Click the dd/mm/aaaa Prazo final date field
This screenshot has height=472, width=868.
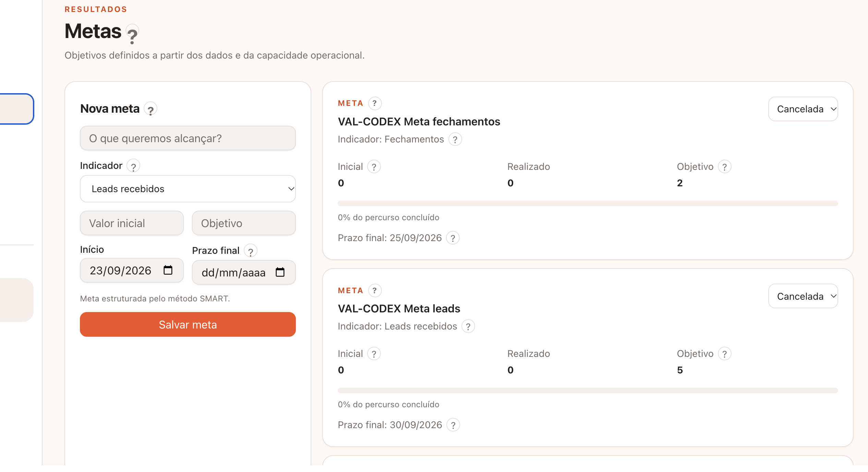(x=244, y=272)
